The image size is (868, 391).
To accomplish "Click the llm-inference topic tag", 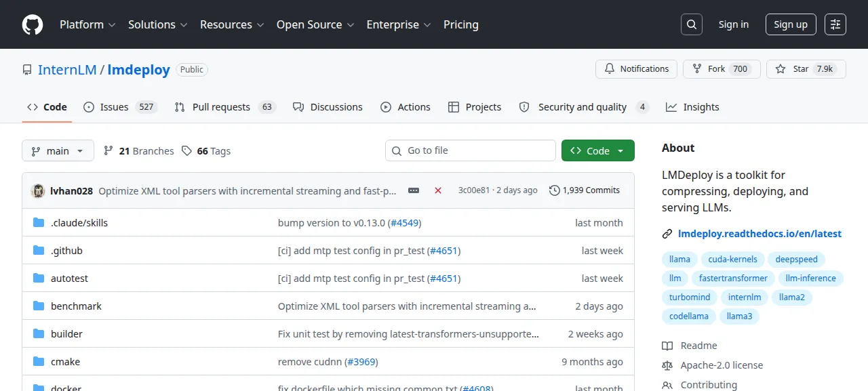I will click(x=811, y=279).
